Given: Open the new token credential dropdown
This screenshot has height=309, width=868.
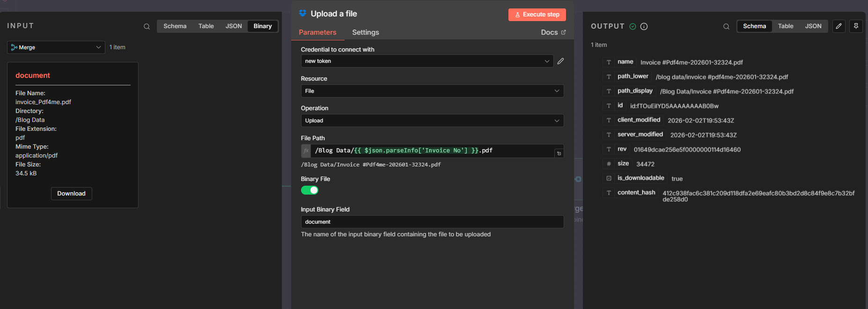Looking at the screenshot, I should coord(427,61).
